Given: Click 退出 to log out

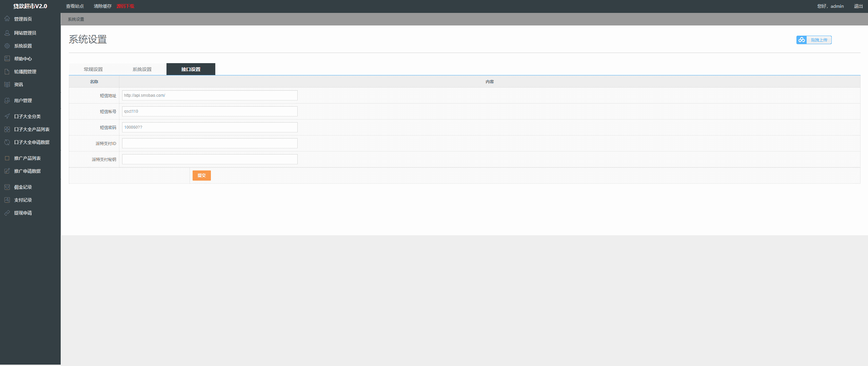Looking at the screenshot, I should [x=859, y=6].
